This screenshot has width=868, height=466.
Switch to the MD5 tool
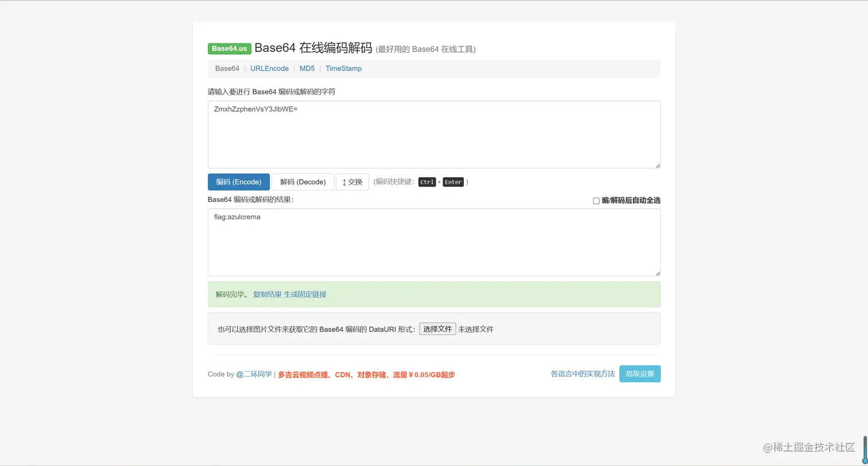coord(307,68)
